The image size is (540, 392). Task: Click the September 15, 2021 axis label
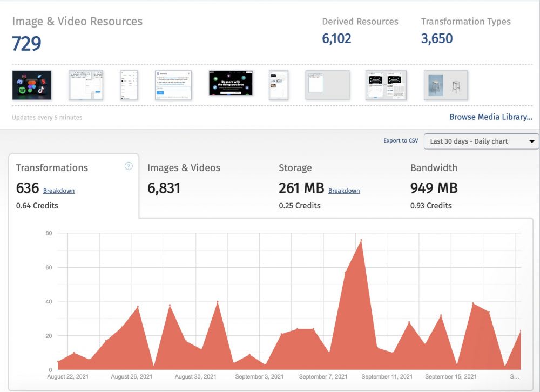(x=451, y=376)
